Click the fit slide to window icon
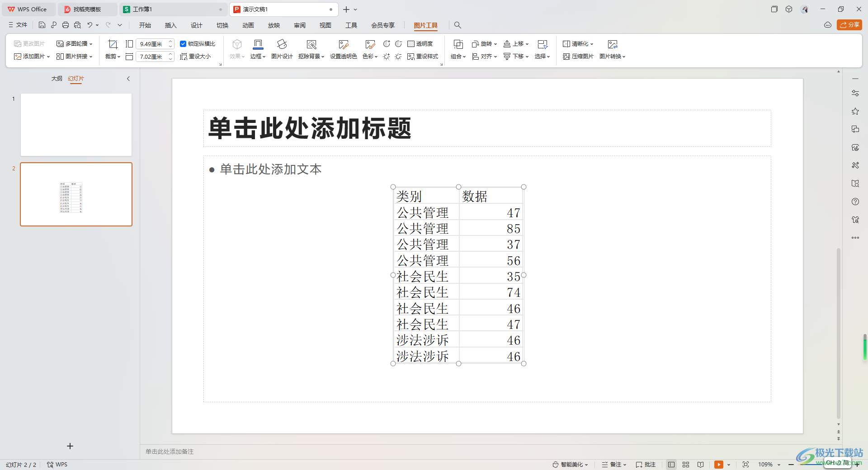868x470 pixels. tap(745, 465)
